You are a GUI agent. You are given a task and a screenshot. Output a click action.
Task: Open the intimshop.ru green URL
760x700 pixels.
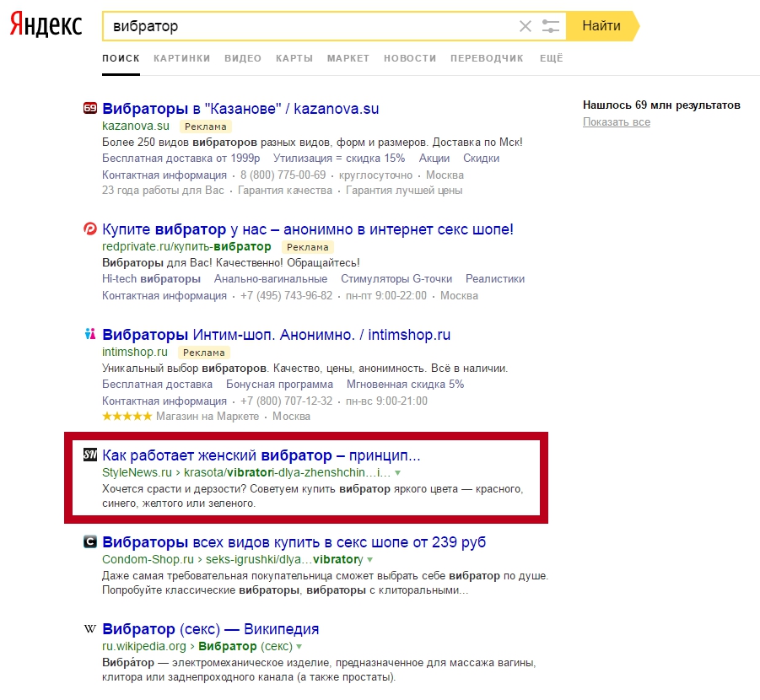pyautogui.click(x=135, y=352)
